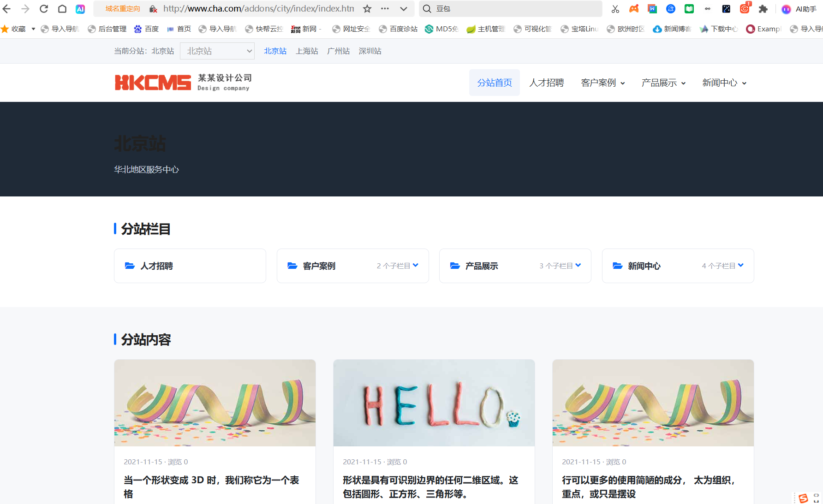
Task: Open the 北京站 station select dropdown
Action: [217, 51]
